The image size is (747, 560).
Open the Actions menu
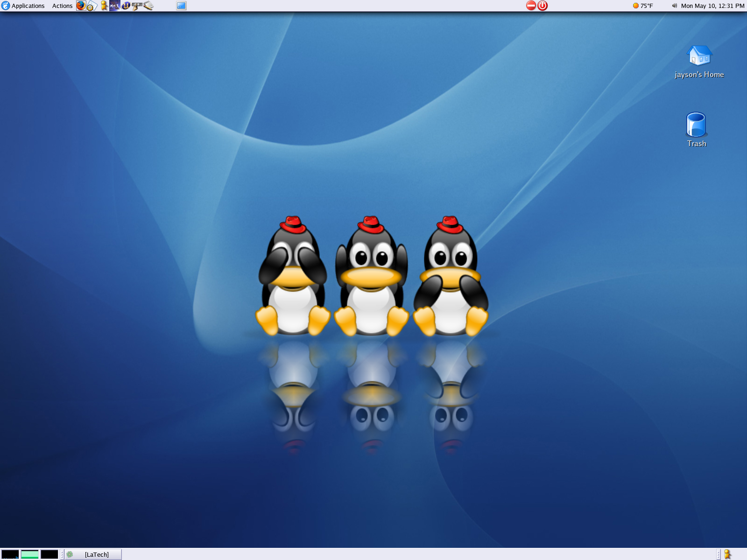[62, 6]
